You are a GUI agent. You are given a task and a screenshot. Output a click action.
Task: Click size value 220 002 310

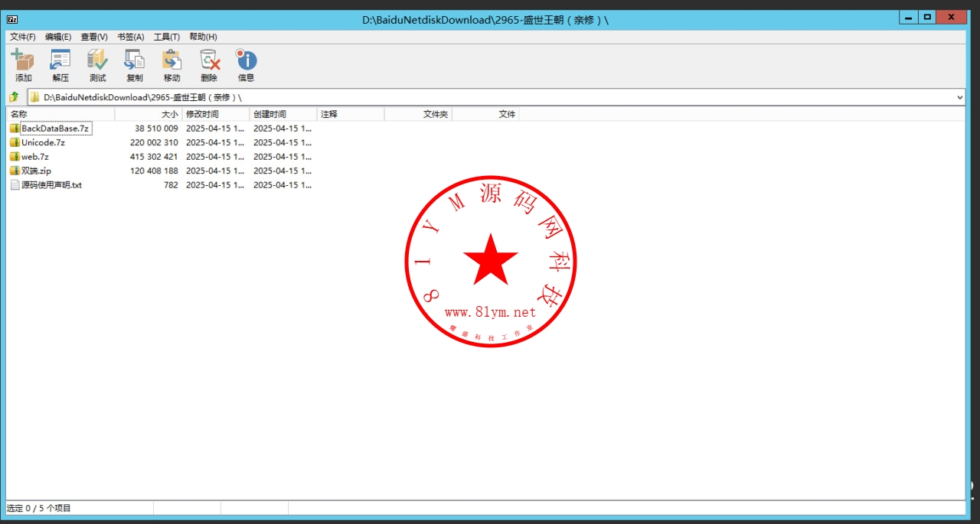154,142
